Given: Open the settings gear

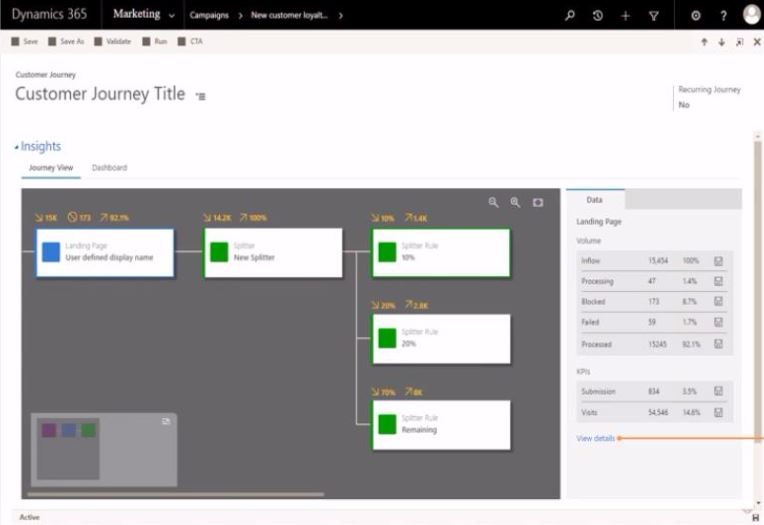Looking at the screenshot, I should pos(696,15).
